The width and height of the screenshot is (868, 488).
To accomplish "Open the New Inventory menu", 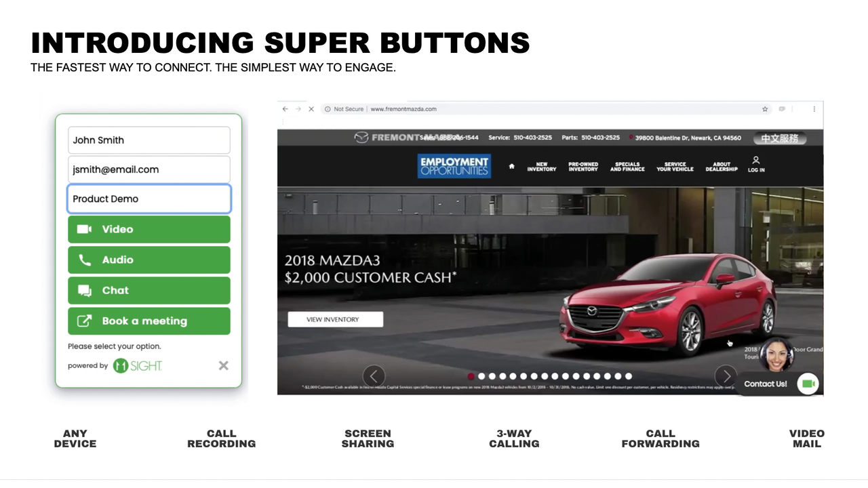I will point(542,167).
